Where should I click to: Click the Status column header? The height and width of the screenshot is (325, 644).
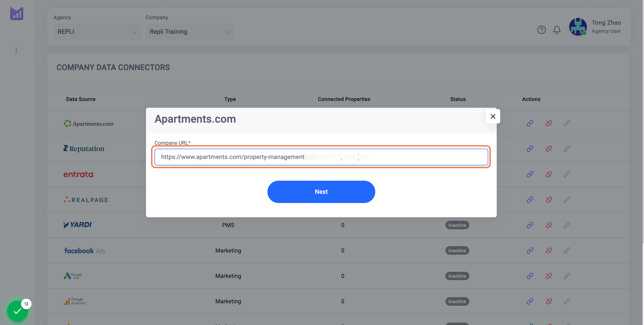pyautogui.click(x=458, y=99)
